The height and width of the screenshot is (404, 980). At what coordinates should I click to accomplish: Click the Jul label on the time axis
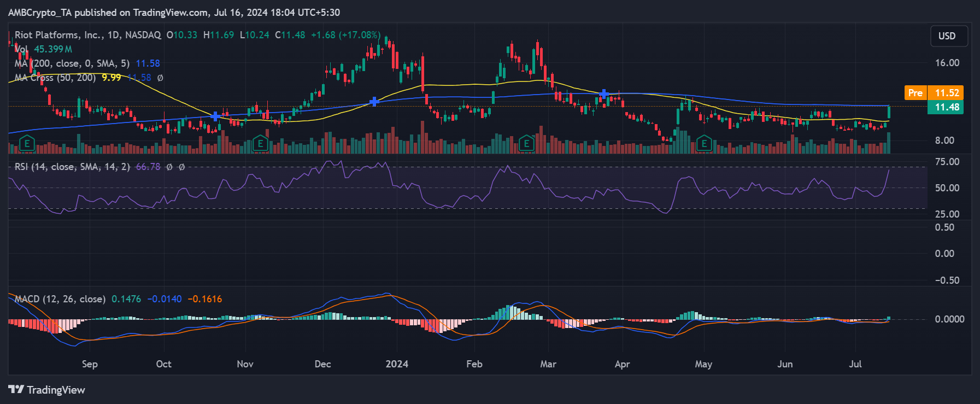coord(855,365)
